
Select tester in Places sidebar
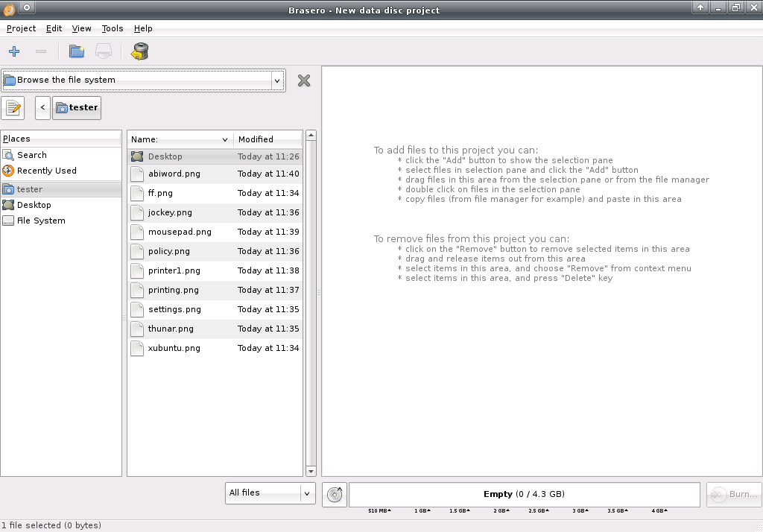[x=61, y=189]
